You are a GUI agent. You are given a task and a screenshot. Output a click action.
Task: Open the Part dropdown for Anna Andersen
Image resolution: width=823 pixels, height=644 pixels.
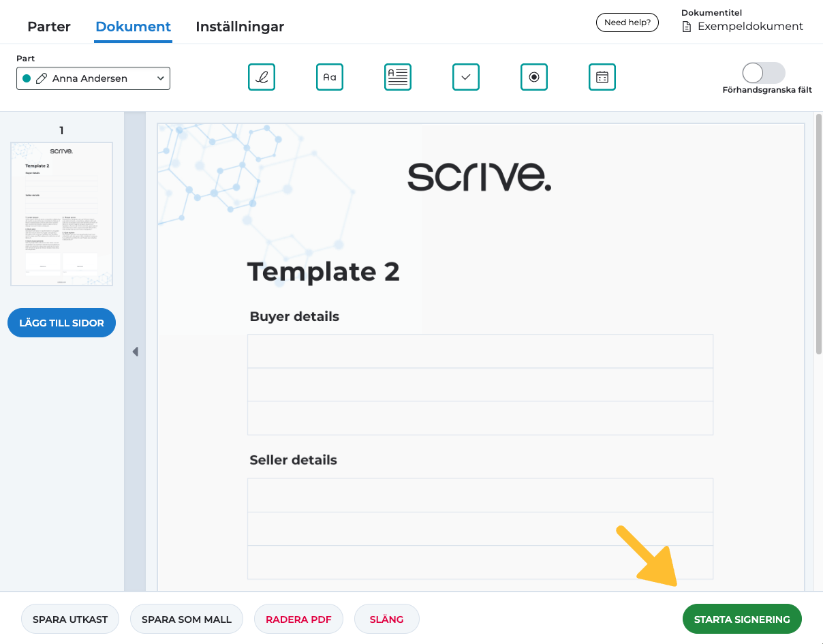[x=93, y=78]
